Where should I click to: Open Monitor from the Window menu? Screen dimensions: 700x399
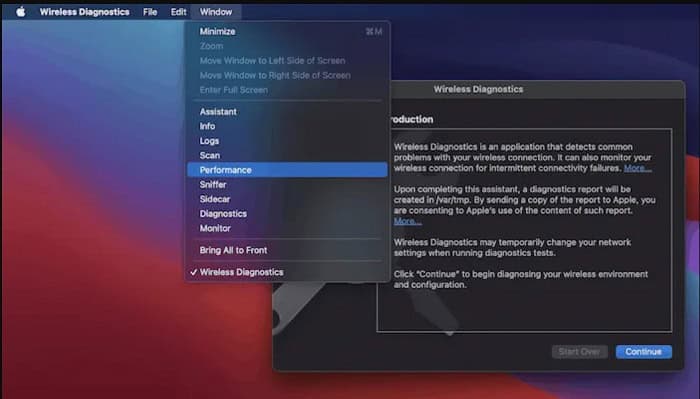pos(287,228)
